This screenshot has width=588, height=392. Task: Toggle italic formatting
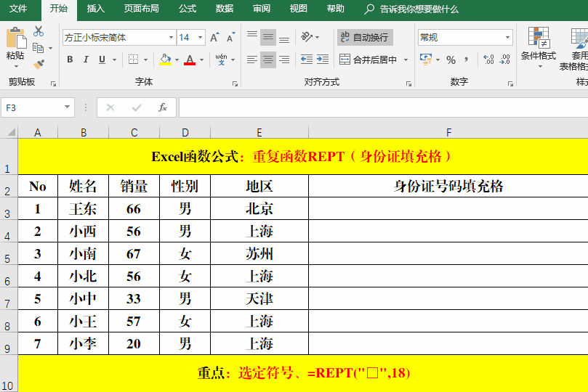86,59
